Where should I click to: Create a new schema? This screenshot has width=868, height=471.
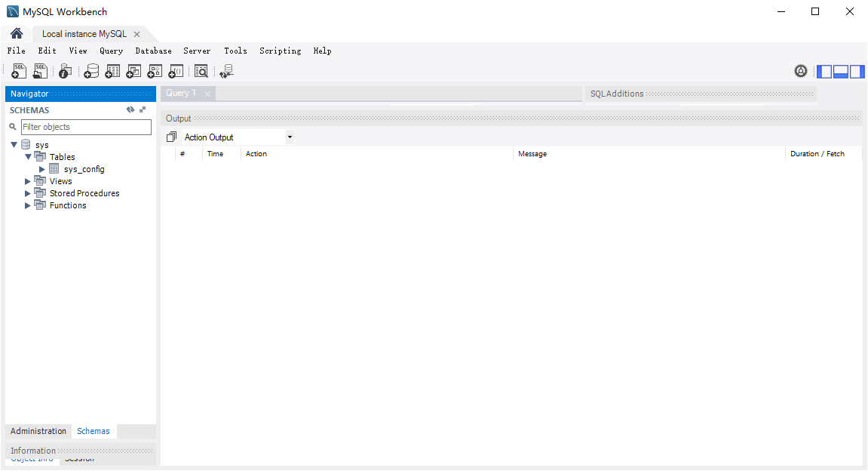pyautogui.click(x=90, y=71)
